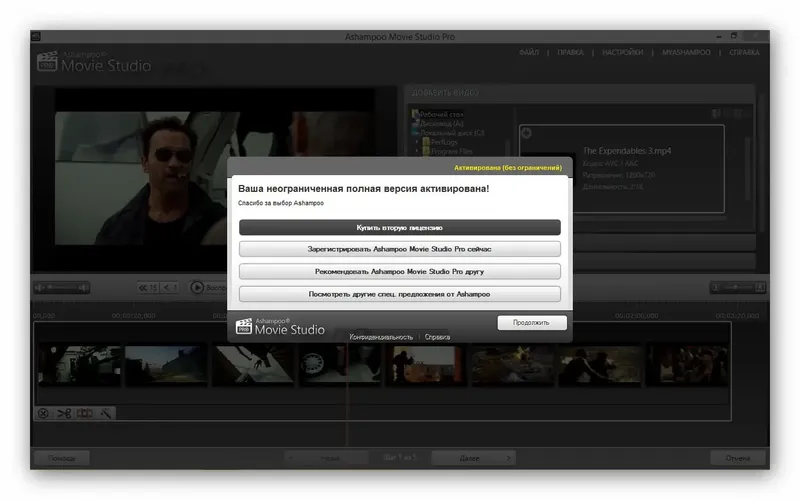The width and height of the screenshot is (800, 500).
Task: Click the third timeline thumbnail
Action: [253, 365]
